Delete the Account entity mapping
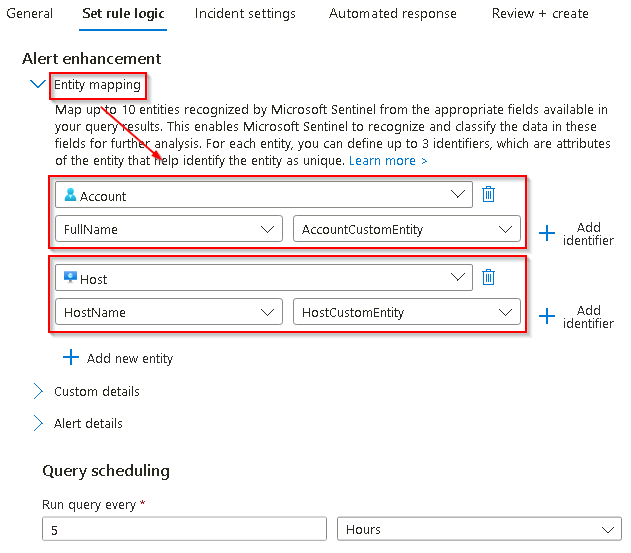This screenshot has height=553, width=631. pos(488,194)
